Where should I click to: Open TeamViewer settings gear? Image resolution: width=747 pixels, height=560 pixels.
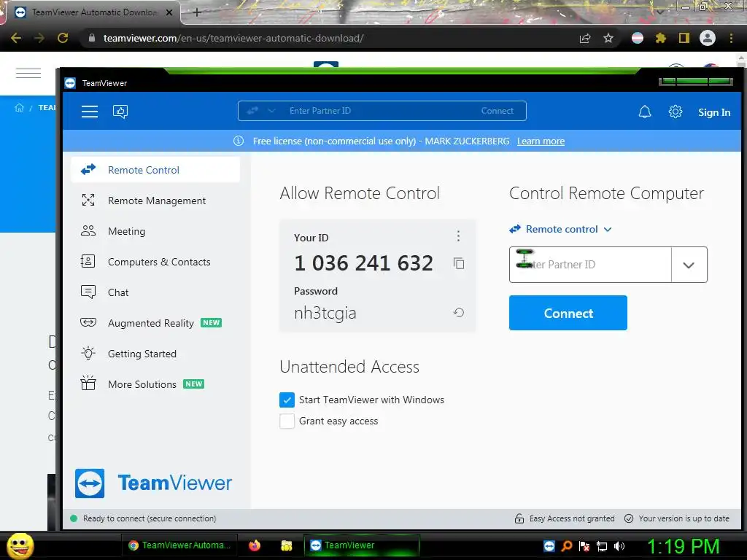point(675,112)
